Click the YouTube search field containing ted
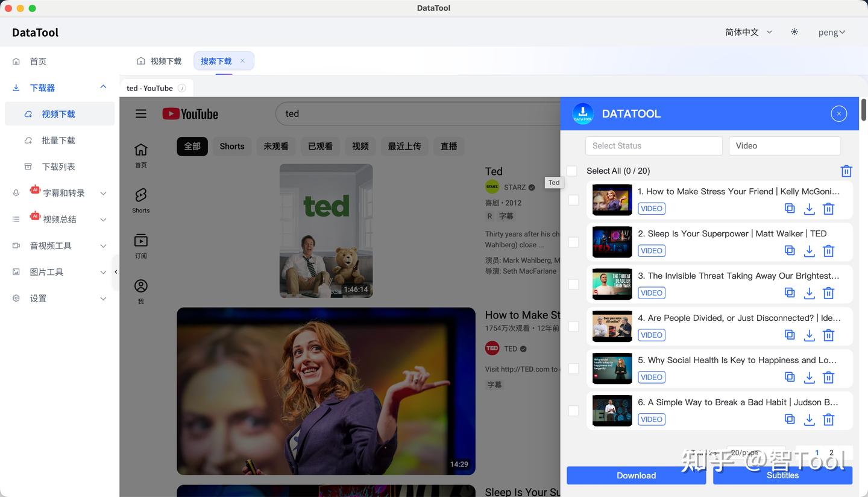This screenshot has width=868, height=497. point(418,113)
